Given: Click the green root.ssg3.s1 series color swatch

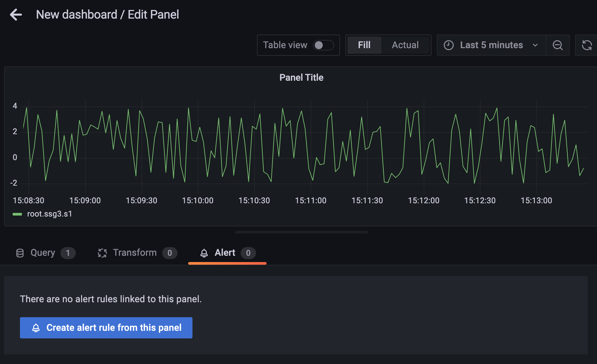Looking at the screenshot, I should click(x=17, y=214).
